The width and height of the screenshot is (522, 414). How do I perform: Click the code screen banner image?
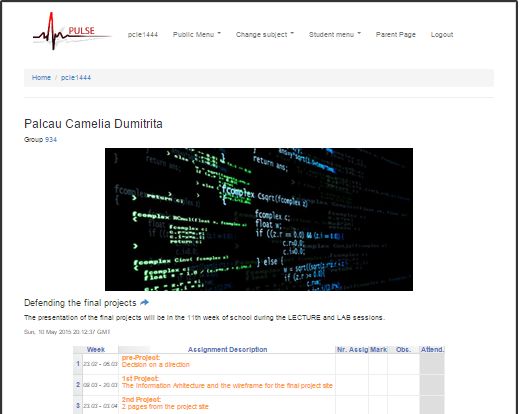[259, 219]
